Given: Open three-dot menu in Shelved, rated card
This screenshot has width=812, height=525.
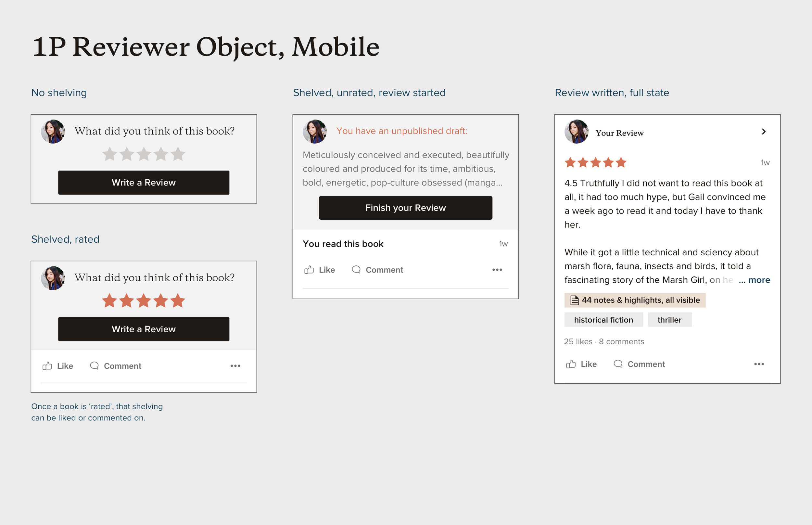Looking at the screenshot, I should coord(235,366).
